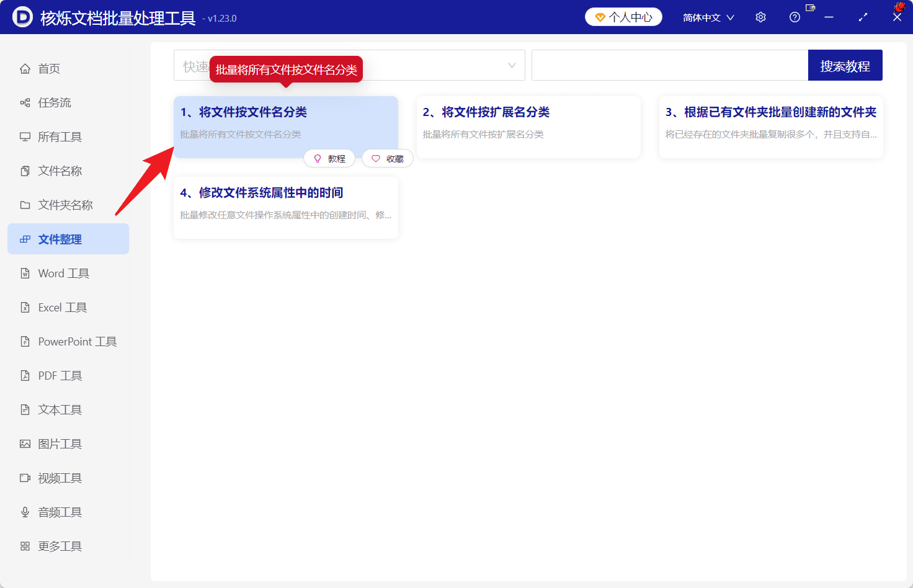This screenshot has height=588, width=913.
Task: Open Word 工具 category
Action: click(x=68, y=273)
